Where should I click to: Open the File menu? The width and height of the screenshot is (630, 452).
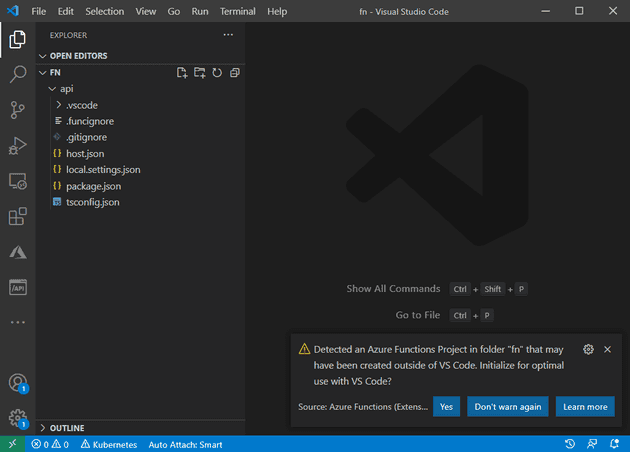click(x=39, y=11)
